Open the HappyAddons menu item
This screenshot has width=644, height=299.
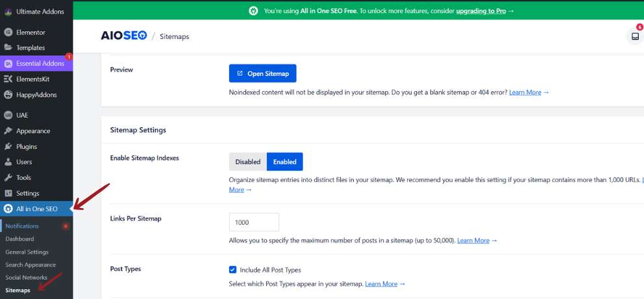point(36,95)
